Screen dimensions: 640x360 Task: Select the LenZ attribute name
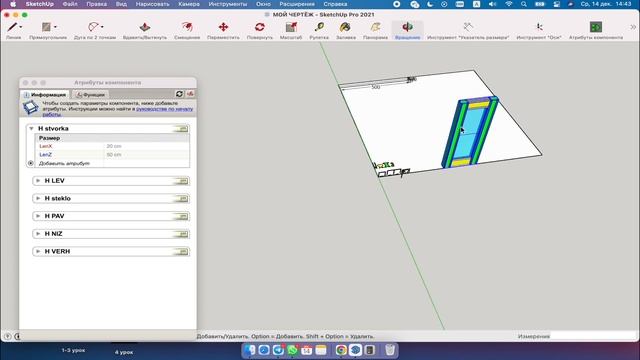pyautogui.click(x=45, y=155)
